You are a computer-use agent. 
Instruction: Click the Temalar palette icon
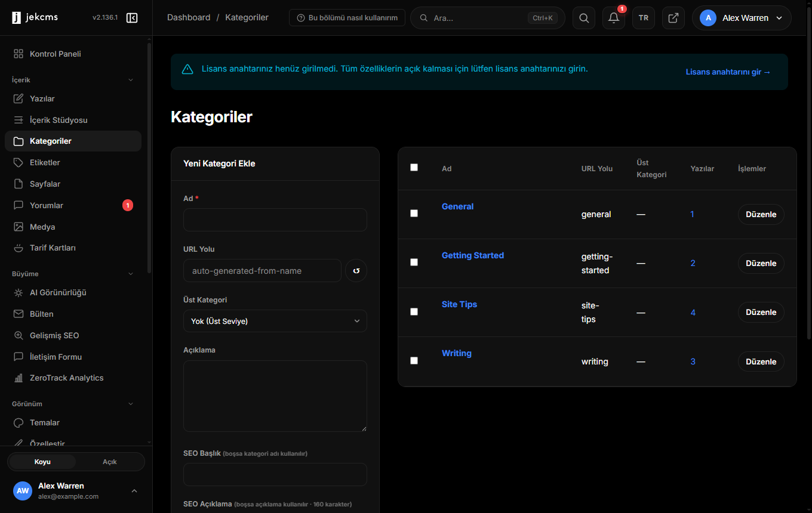(x=19, y=423)
